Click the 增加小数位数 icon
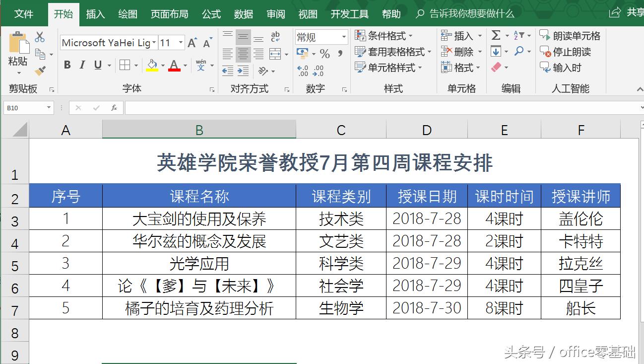The width and height of the screenshot is (644, 364). coord(303,70)
